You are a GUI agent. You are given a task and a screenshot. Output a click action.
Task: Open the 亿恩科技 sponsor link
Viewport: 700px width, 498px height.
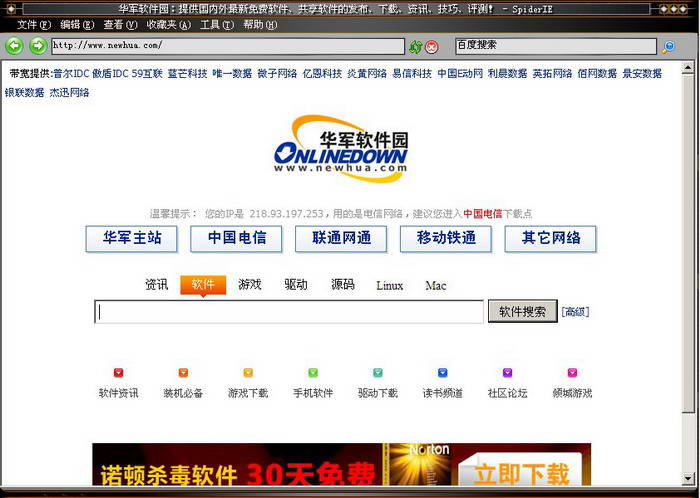pos(322,74)
